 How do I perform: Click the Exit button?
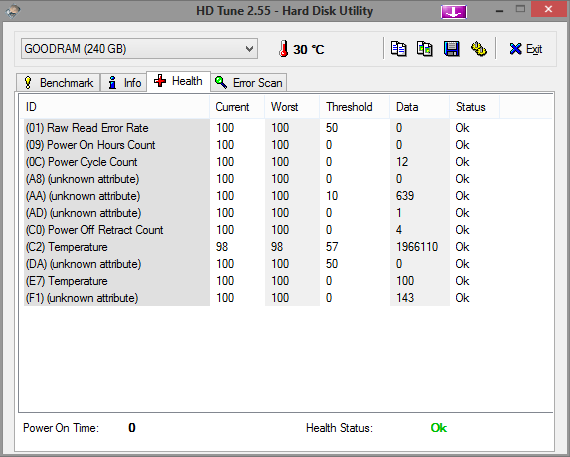(526, 49)
